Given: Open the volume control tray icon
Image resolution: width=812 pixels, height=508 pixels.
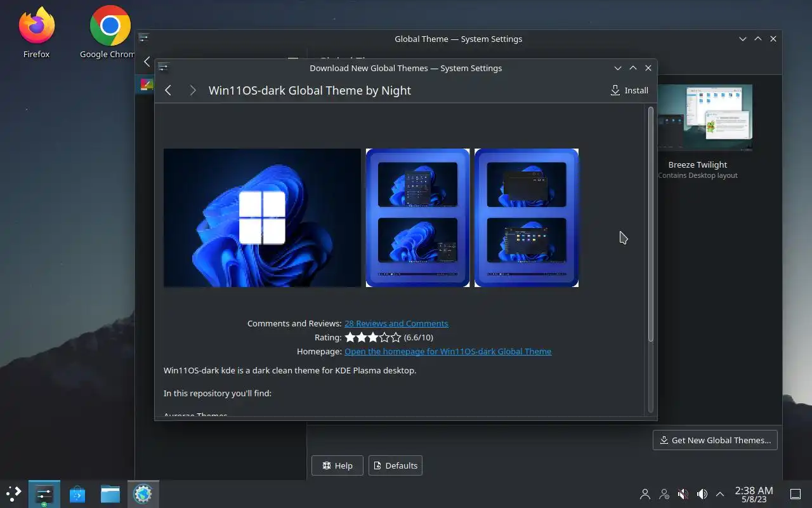Looking at the screenshot, I should point(702,493).
